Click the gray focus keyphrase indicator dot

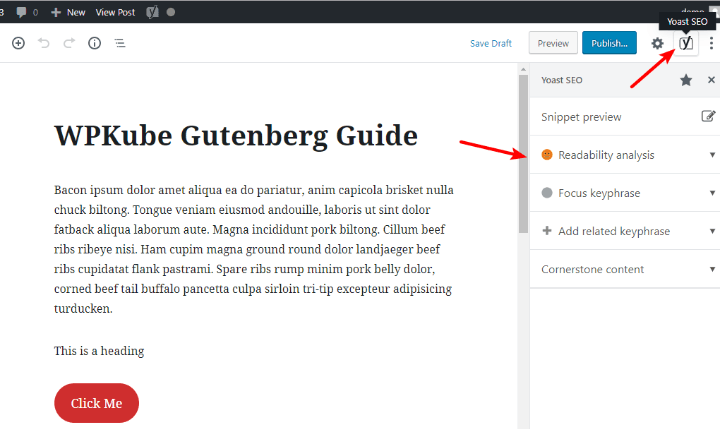(547, 193)
